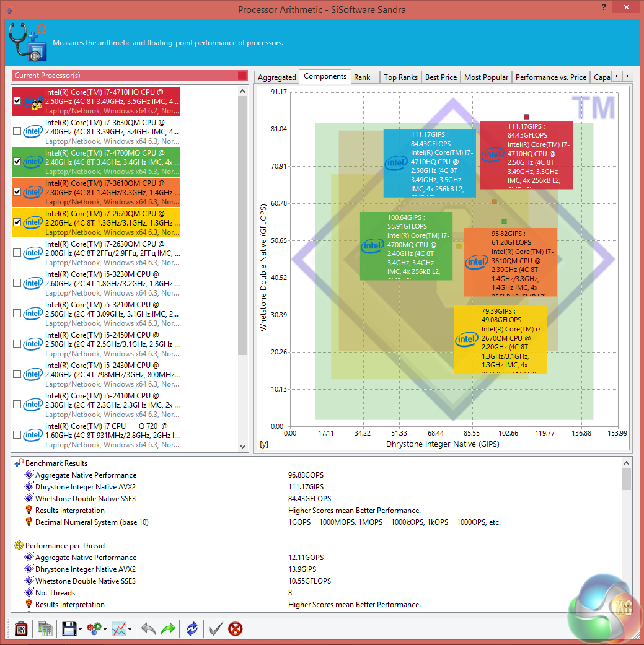This screenshot has height=645, width=644.
Task: Open the Most Popular tab
Action: (486, 77)
